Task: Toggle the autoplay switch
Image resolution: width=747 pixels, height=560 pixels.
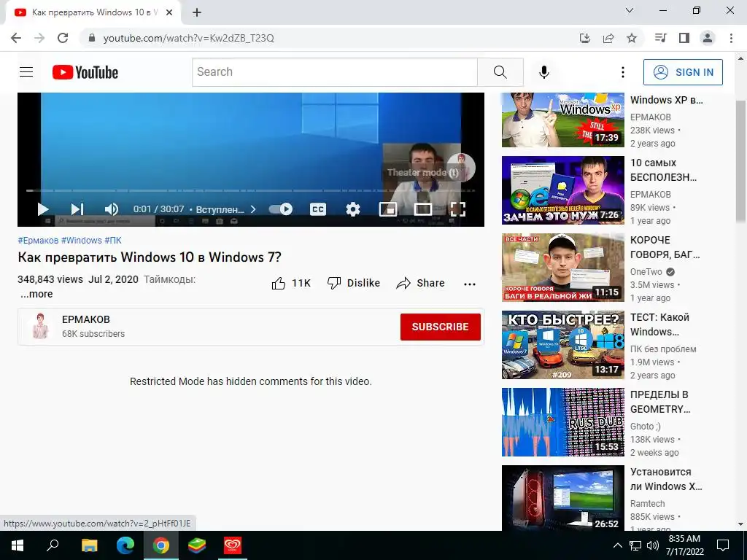Action: pyautogui.click(x=280, y=209)
